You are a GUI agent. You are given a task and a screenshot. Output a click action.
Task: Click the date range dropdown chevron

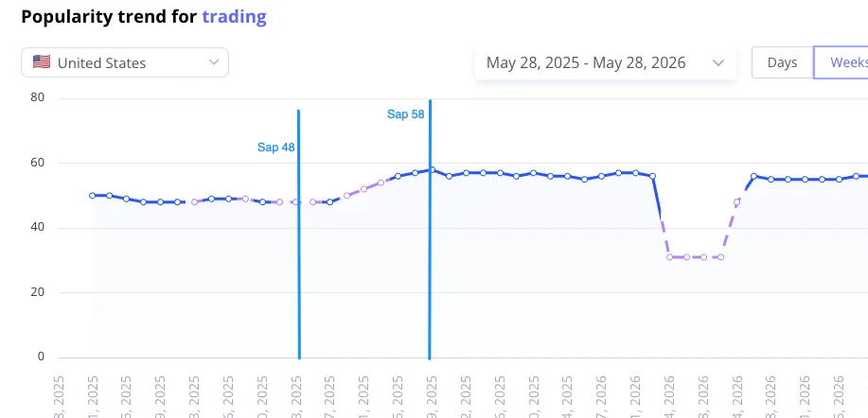[x=718, y=62]
